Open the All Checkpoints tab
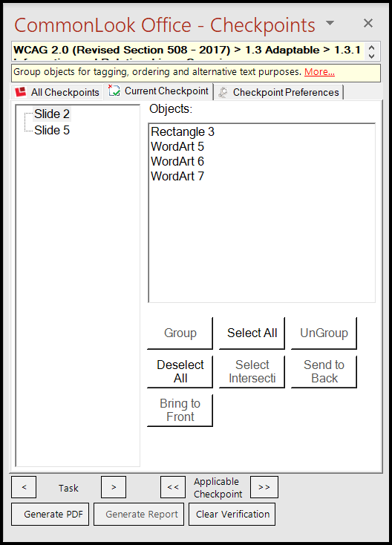392x545 pixels. pos(57,93)
